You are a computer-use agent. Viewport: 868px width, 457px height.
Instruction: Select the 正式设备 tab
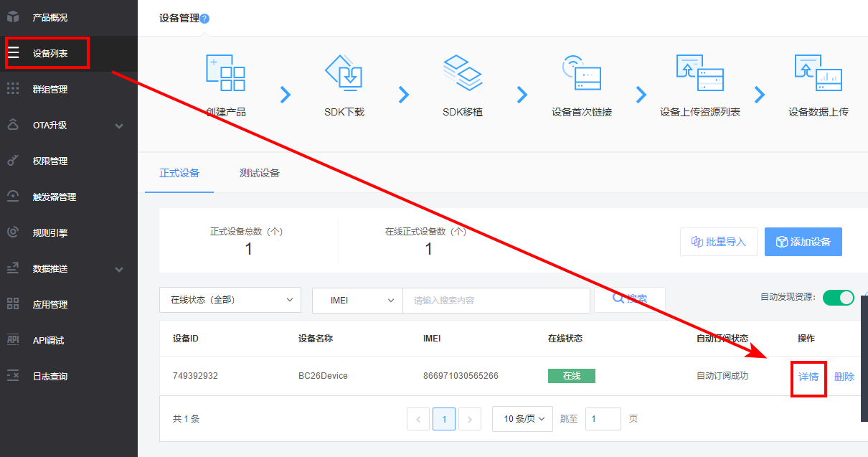click(x=179, y=172)
